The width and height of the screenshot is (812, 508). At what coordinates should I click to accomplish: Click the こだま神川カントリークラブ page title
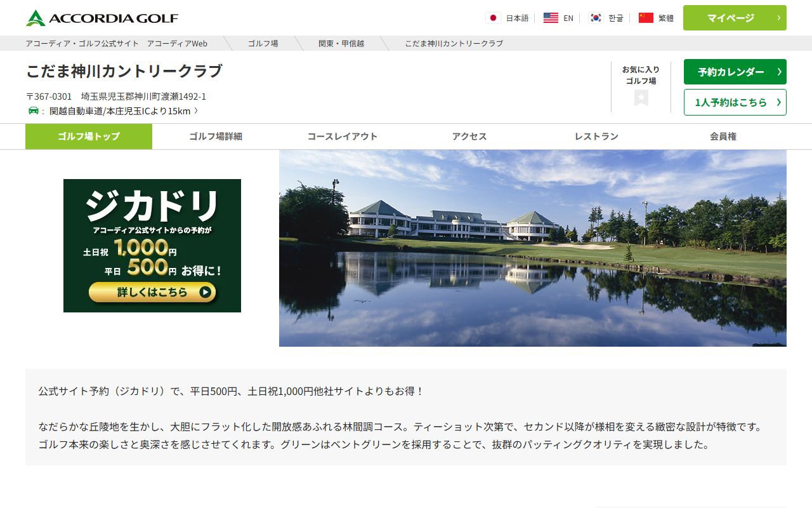(x=124, y=71)
